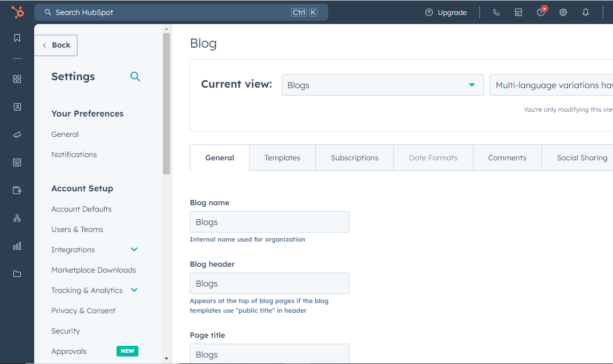Image resolution: width=613 pixels, height=364 pixels.
Task: Open the HubSpot home logo
Action: [17, 12]
